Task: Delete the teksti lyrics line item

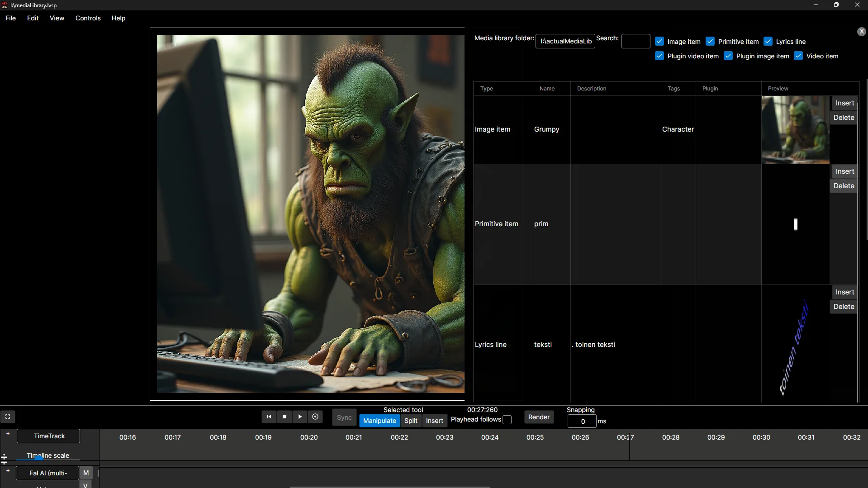Action: coord(844,307)
